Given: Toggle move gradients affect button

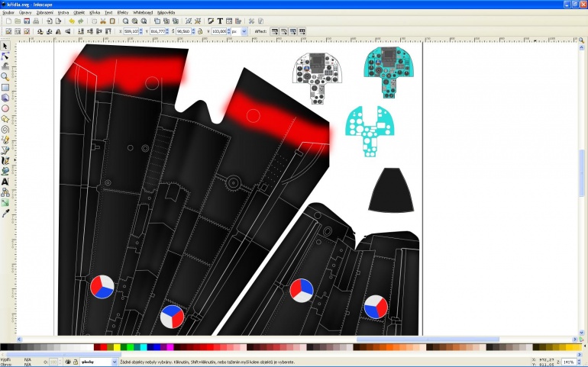Looking at the screenshot, I should coord(293,31).
